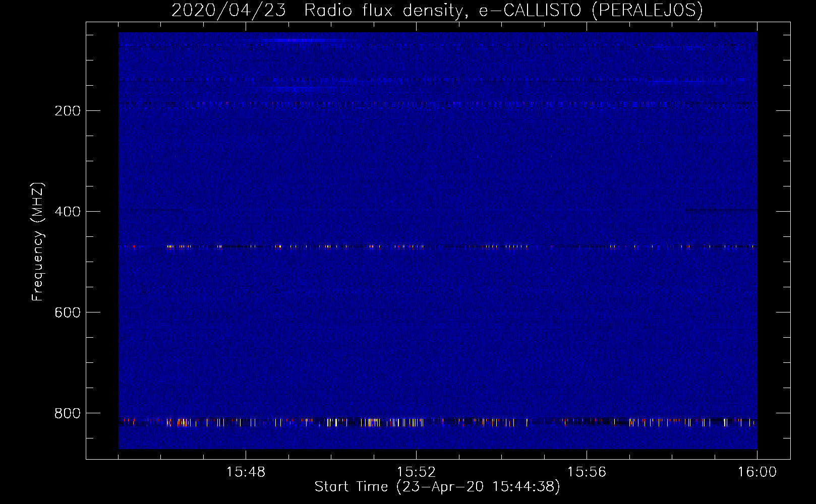Viewport: 816px width, 504px height.
Task: Click the 600 frequency tick label
Action: point(68,312)
